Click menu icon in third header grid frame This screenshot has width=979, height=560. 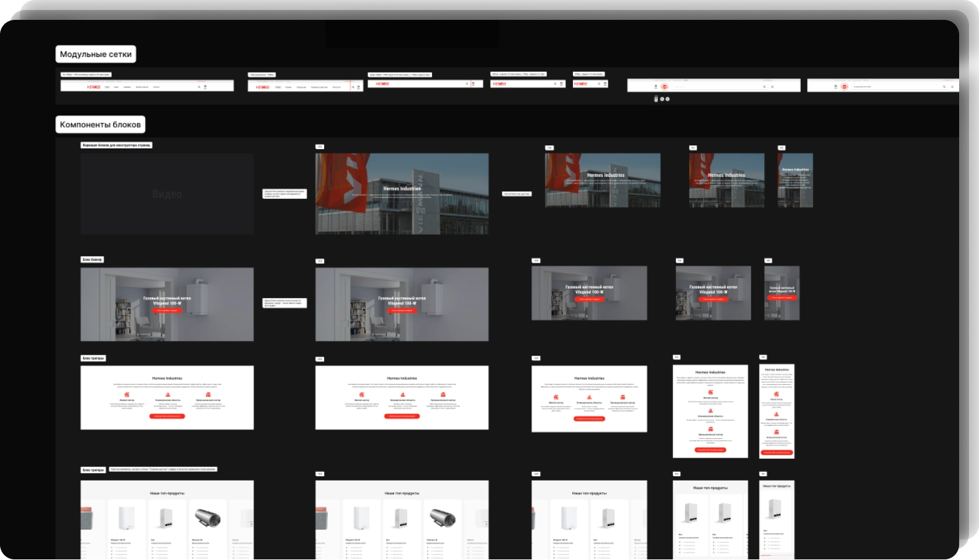pos(473,84)
